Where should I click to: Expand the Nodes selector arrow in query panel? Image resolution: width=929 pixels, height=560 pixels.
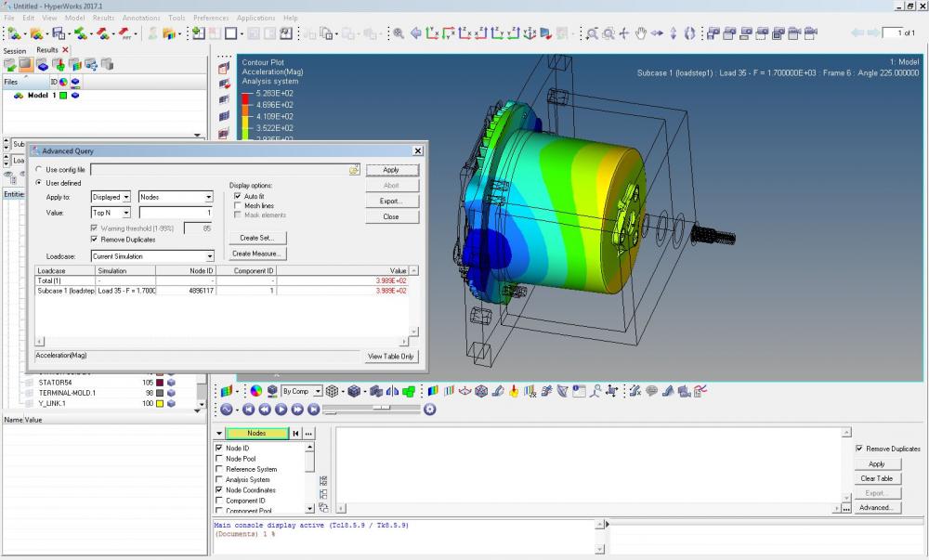[219, 434]
